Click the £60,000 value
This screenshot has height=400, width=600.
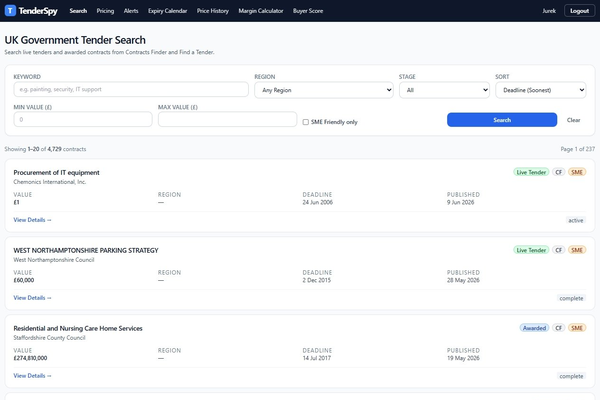tap(24, 280)
